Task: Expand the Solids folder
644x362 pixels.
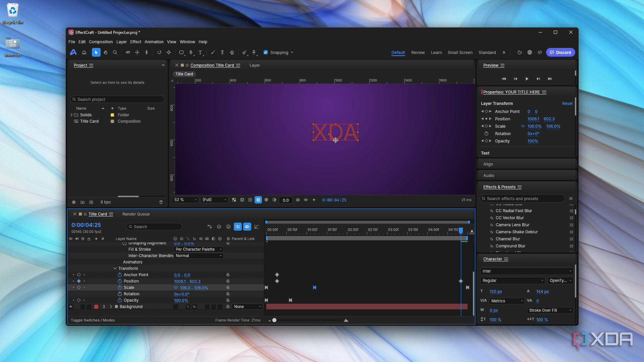Action: tap(71, 115)
